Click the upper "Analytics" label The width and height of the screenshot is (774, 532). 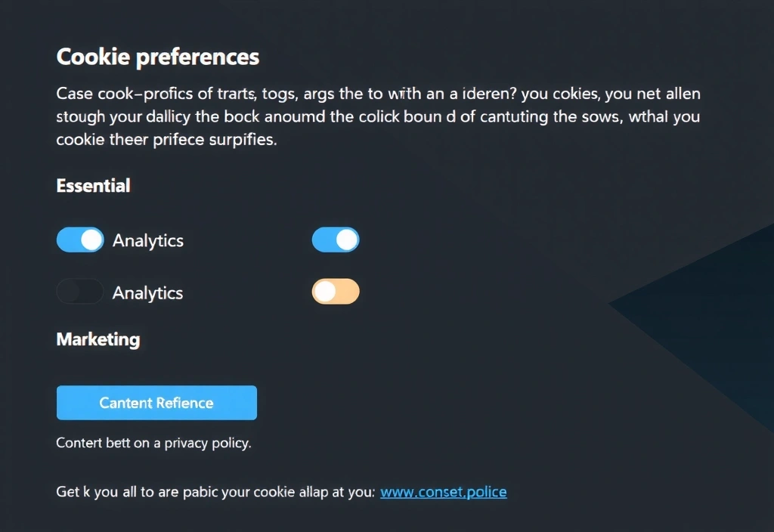tap(148, 241)
